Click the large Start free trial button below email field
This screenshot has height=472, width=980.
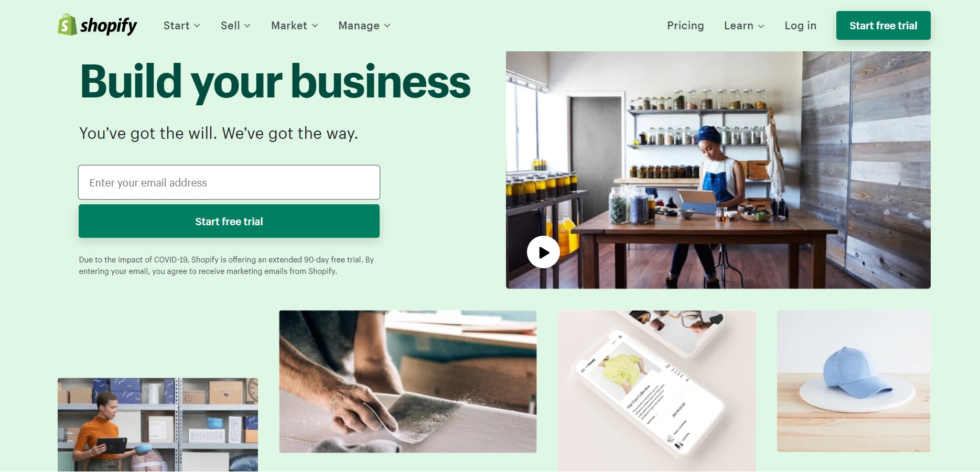click(229, 221)
